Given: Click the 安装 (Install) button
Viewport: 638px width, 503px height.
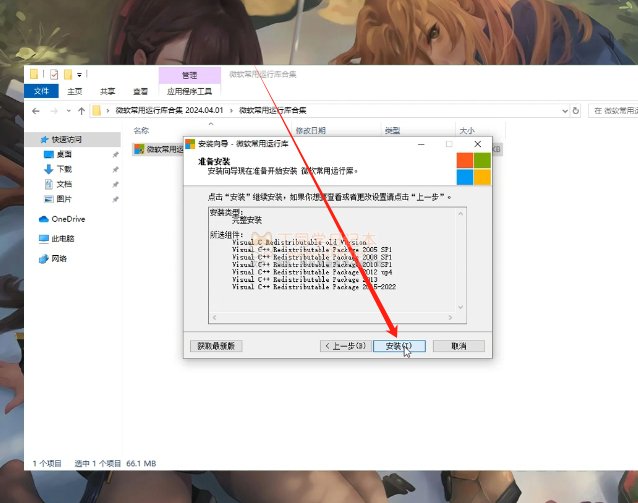Looking at the screenshot, I should coord(399,346).
